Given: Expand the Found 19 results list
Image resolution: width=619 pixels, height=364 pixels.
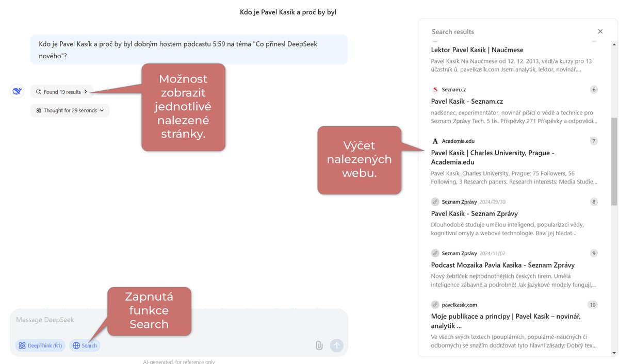Looking at the screenshot, I should coord(62,92).
